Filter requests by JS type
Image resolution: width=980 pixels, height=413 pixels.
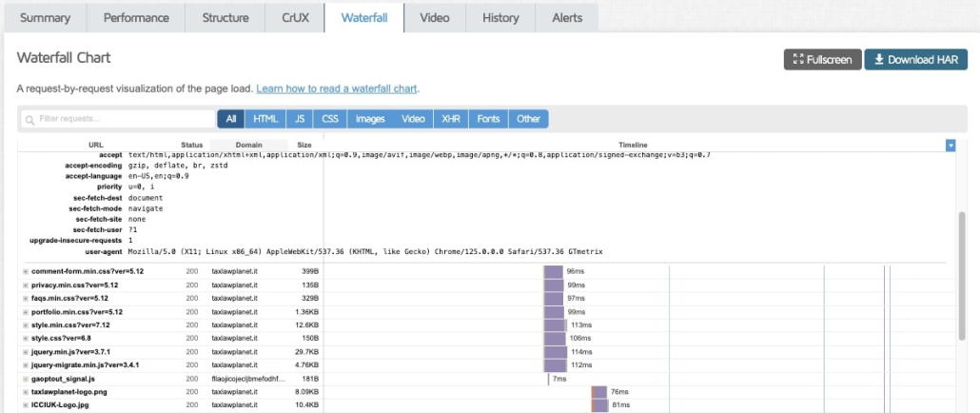pyautogui.click(x=300, y=119)
